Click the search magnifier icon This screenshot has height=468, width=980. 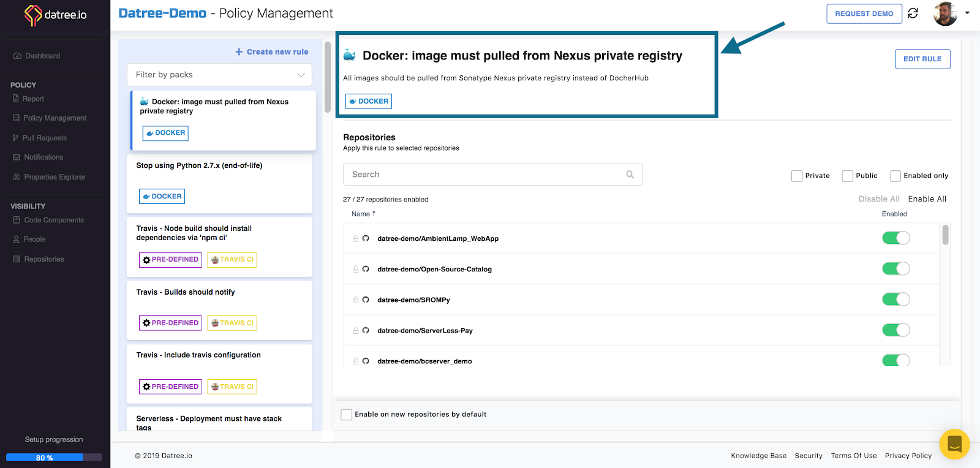point(630,175)
